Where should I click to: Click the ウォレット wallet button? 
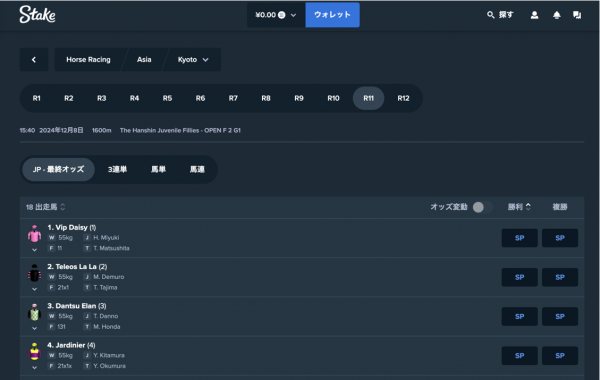333,15
